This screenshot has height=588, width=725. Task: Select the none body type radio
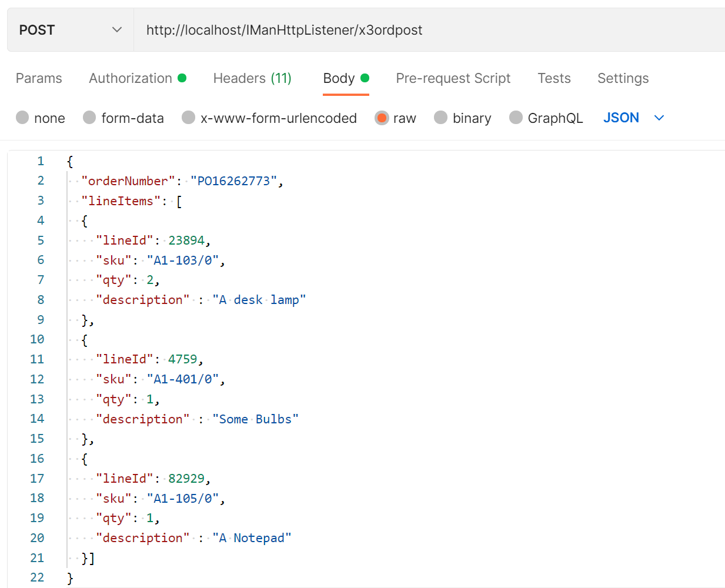pos(23,118)
